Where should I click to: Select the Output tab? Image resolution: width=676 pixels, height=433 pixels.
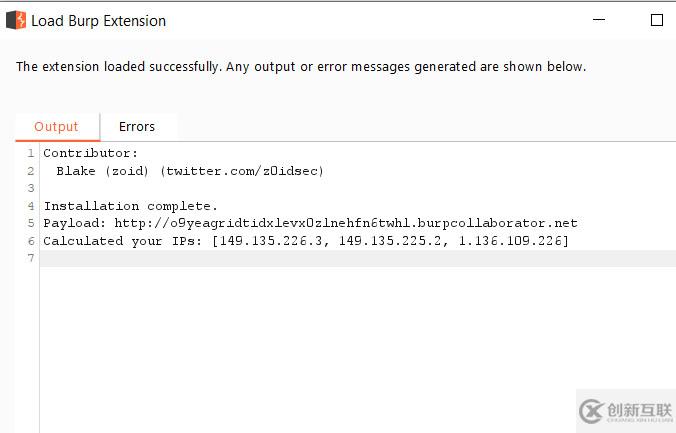click(56, 127)
